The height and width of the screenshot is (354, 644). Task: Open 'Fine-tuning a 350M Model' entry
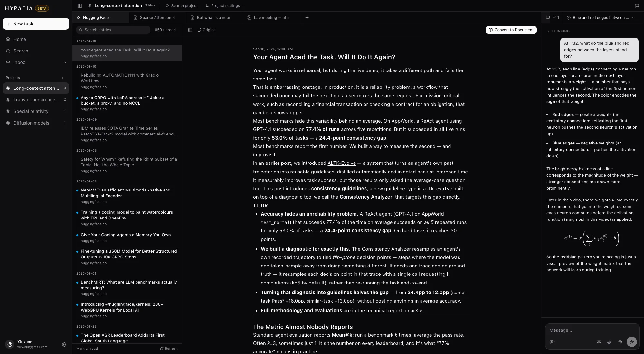click(x=127, y=257)
